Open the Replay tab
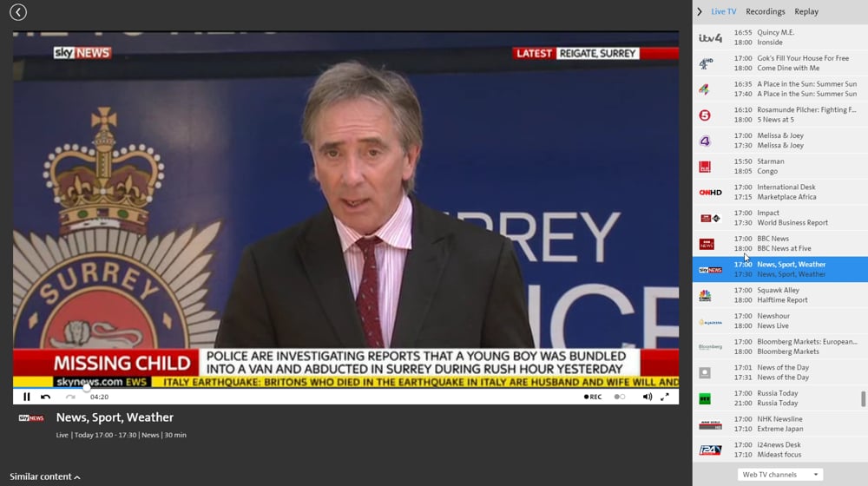Image resolution: width=868 pixels, height=486 pixels. [806, 11]
